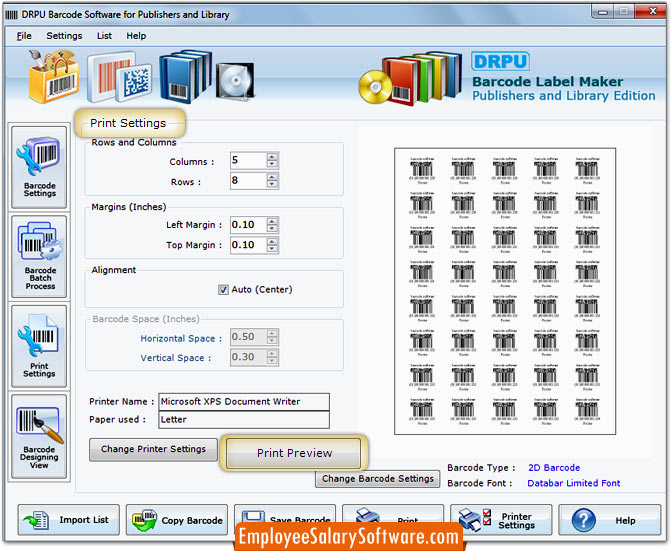The width and height of the screenshot is (671, 551).
Task: Increase the Columns value with up arrow
Action: point(272,157)
